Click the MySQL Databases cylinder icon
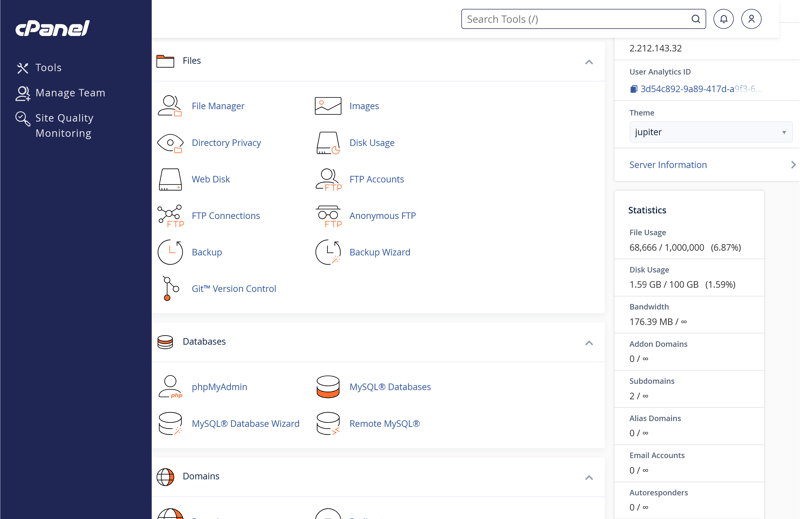800x519 pixels. click(328, 387)
